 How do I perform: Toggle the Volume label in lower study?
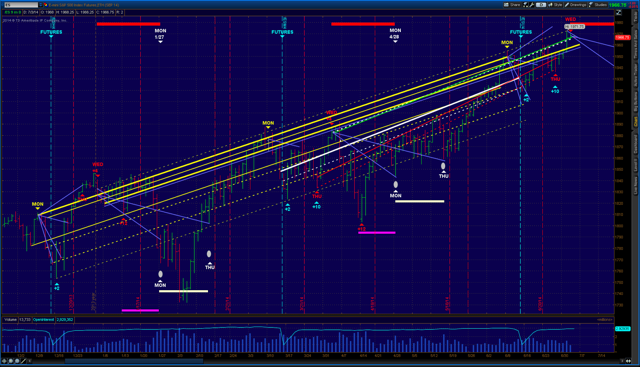(x=11, y=320)
